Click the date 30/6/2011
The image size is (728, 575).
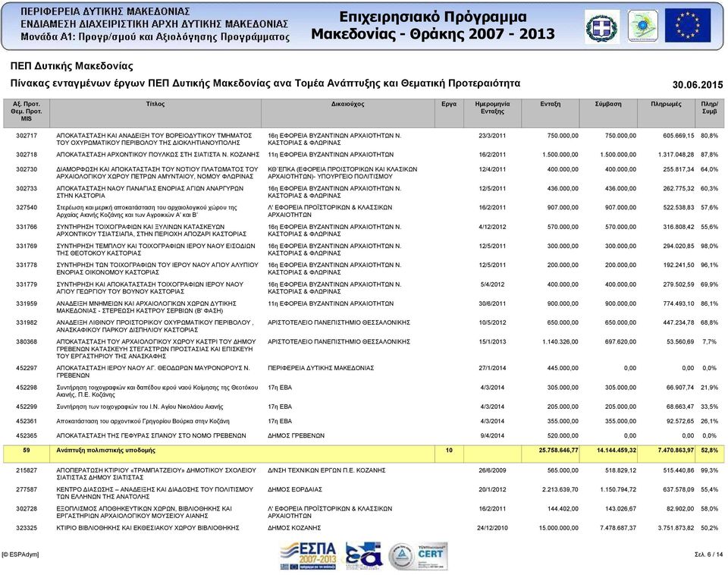pos(492,303)
